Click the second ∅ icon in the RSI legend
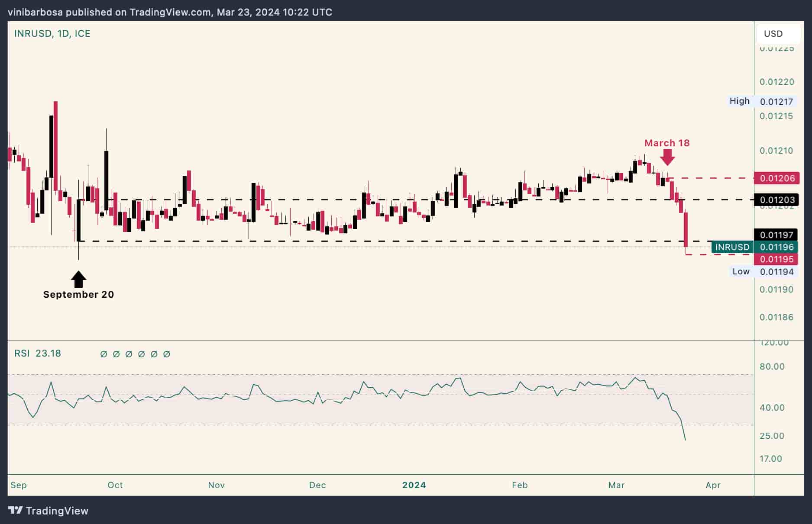Viewport: 812px width, 524px height. pyautogui.click(x=116, y=354)
